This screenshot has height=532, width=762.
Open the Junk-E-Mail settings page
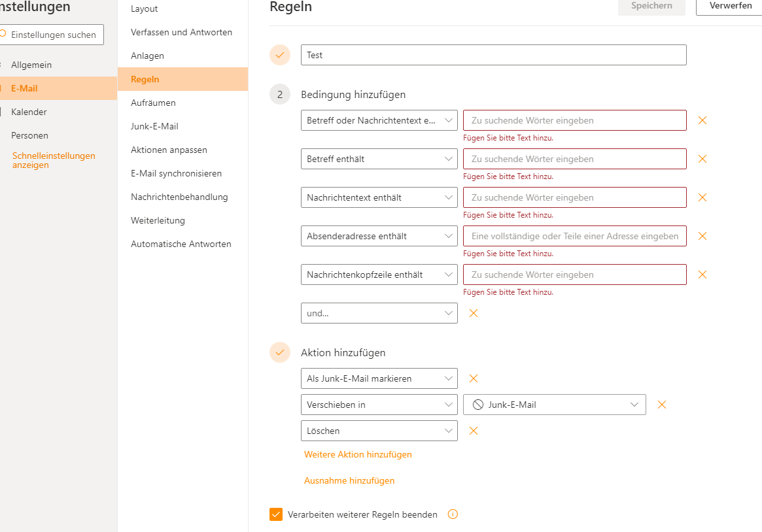click(x=182, y=126)
